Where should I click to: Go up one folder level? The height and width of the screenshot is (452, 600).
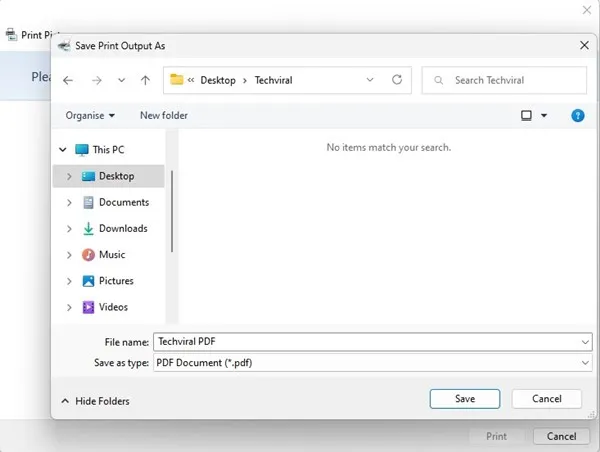point(145,80)
